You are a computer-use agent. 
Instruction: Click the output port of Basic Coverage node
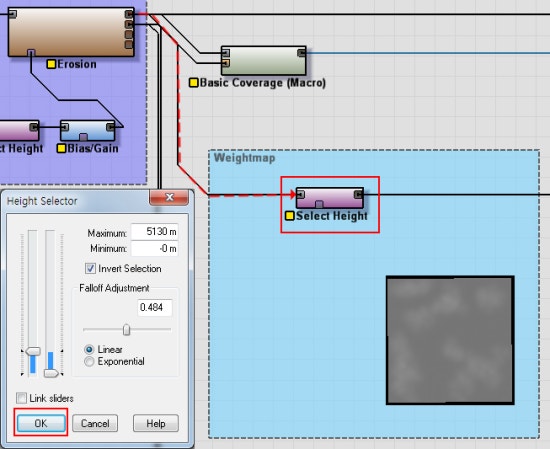pyautogui.click(x=301, y=53)
